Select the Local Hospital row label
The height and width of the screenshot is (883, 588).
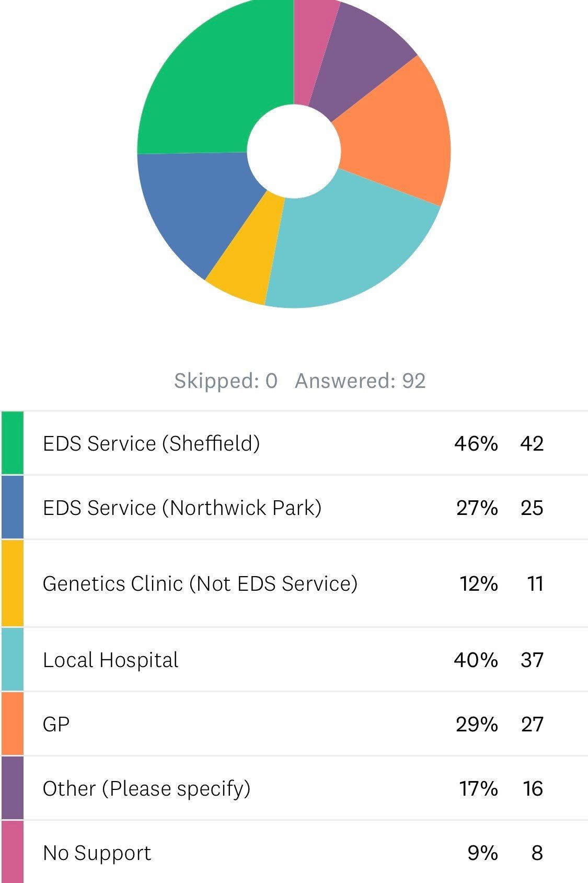click(x=110, y=660)
